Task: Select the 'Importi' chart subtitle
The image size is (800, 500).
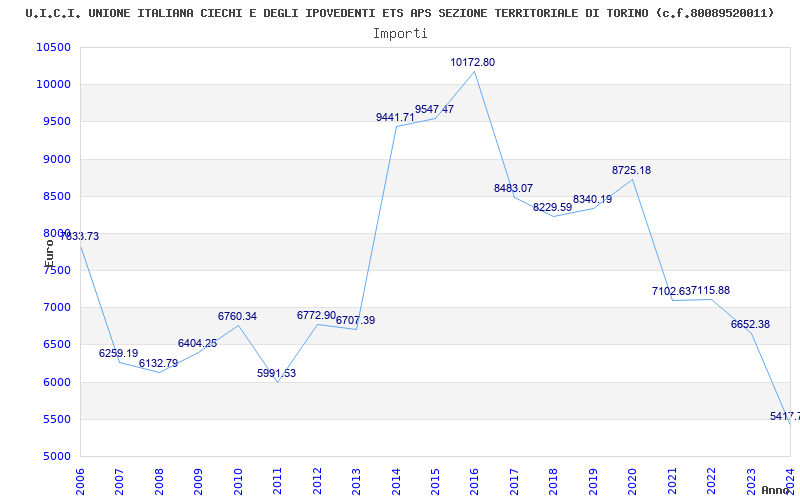Action: (400, 34)
